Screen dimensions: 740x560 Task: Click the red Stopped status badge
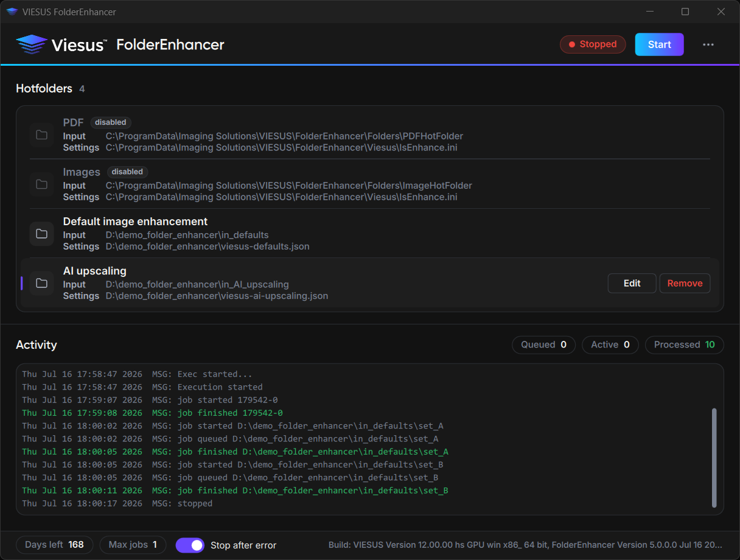tap(593, 44)
